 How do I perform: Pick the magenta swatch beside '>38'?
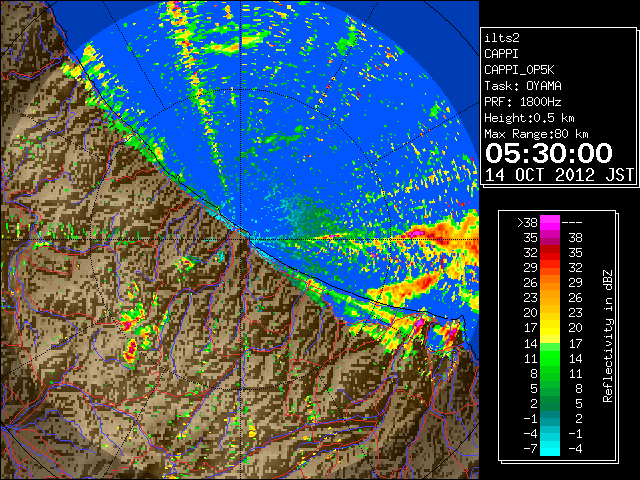(x=550, y=222)
